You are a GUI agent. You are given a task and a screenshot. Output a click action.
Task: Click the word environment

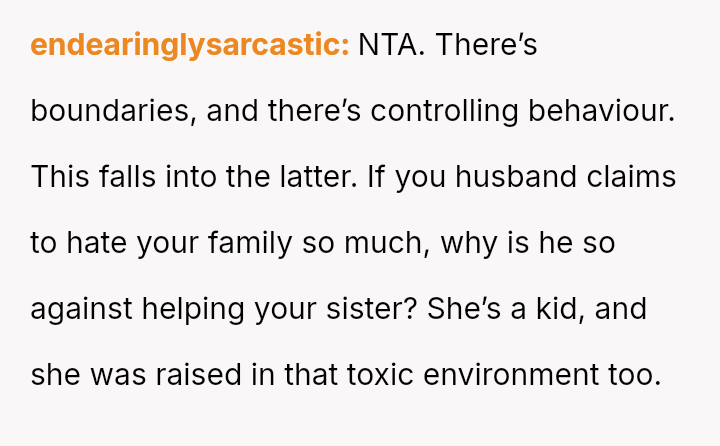coord(511,374)
